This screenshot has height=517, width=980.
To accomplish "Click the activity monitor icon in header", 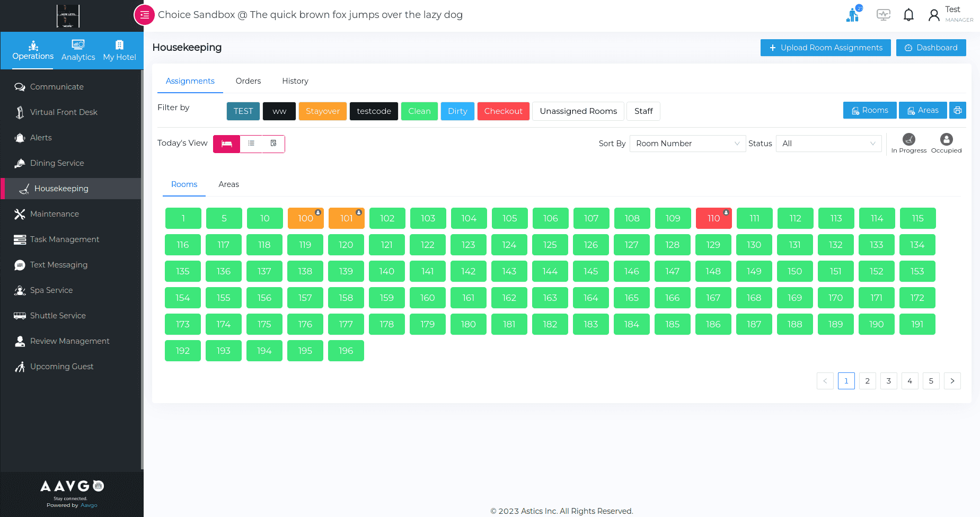I will tap(883, 15).
